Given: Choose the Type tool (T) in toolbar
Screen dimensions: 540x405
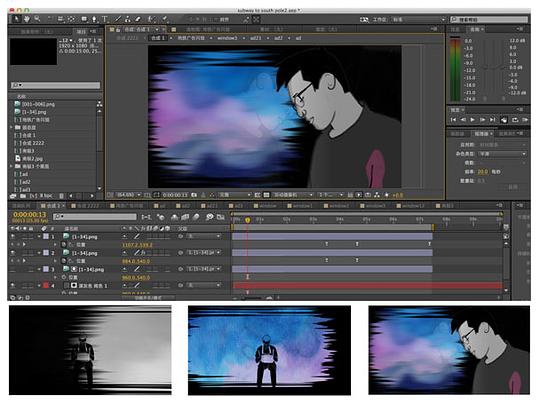Looking at the screenshot, I should (x=105, y=19).
